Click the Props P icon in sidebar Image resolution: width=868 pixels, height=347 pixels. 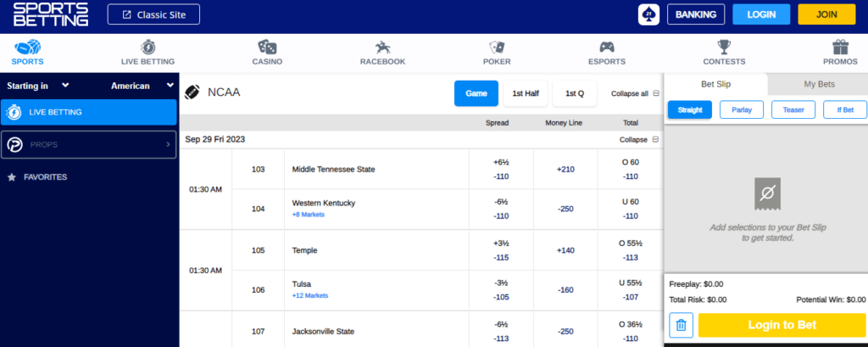click(15, 145)
